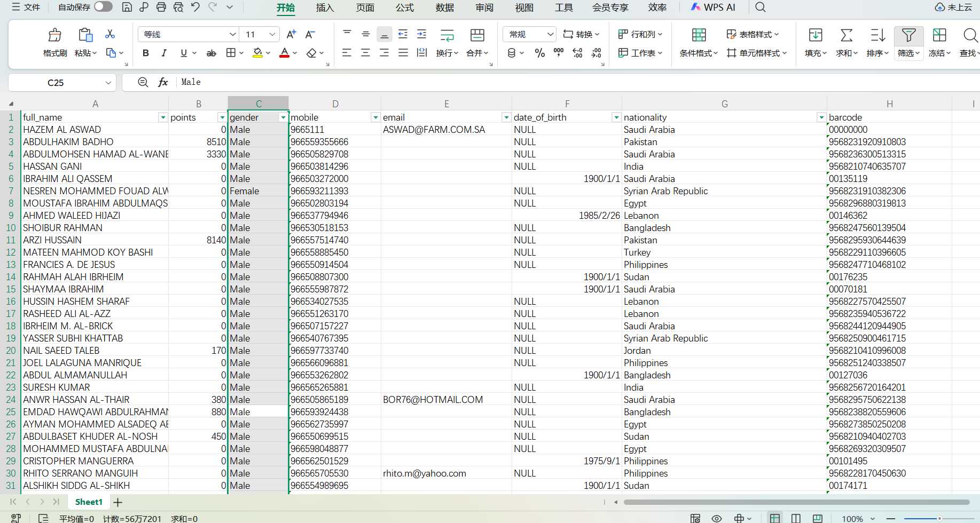Click the increase indent icon
Screen dimensions: 980x523
(x=421, y=34)
